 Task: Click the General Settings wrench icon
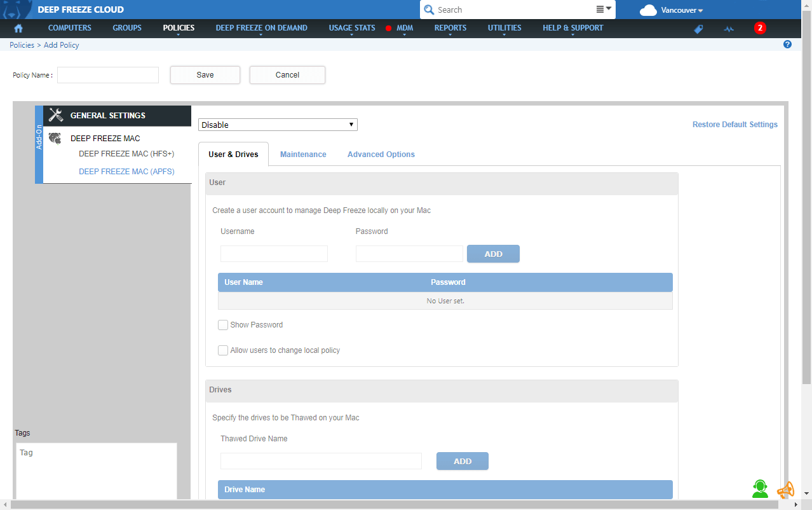click(56, 115)
